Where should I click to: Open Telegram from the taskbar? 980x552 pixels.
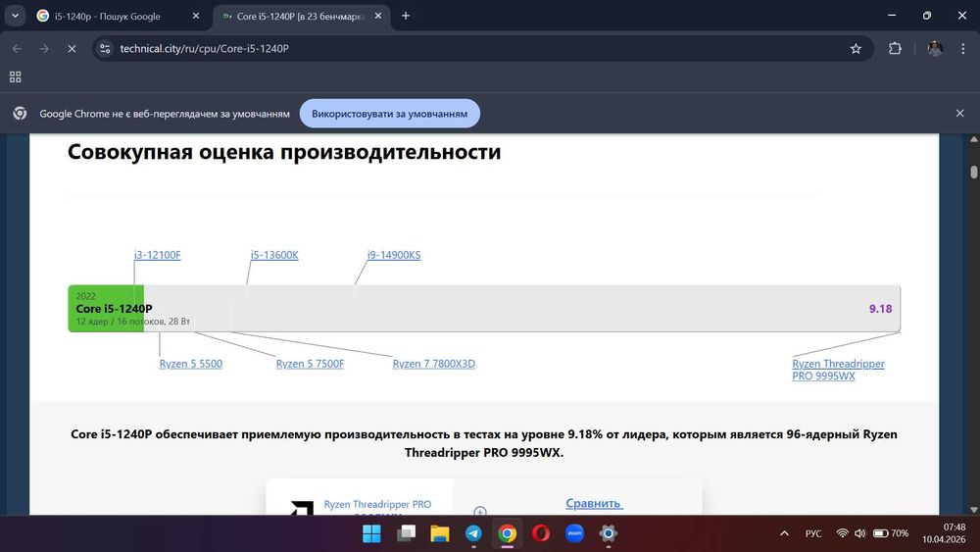pos(473,533)
